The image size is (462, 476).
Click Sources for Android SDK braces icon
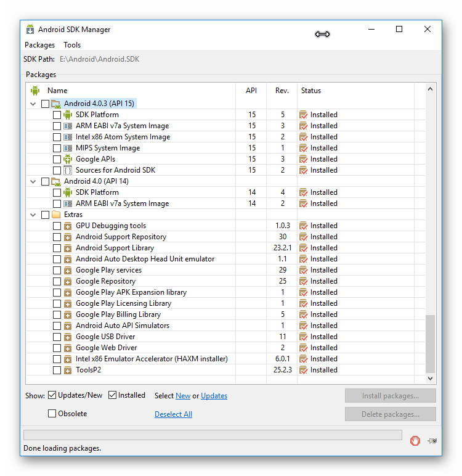(68, 170)
